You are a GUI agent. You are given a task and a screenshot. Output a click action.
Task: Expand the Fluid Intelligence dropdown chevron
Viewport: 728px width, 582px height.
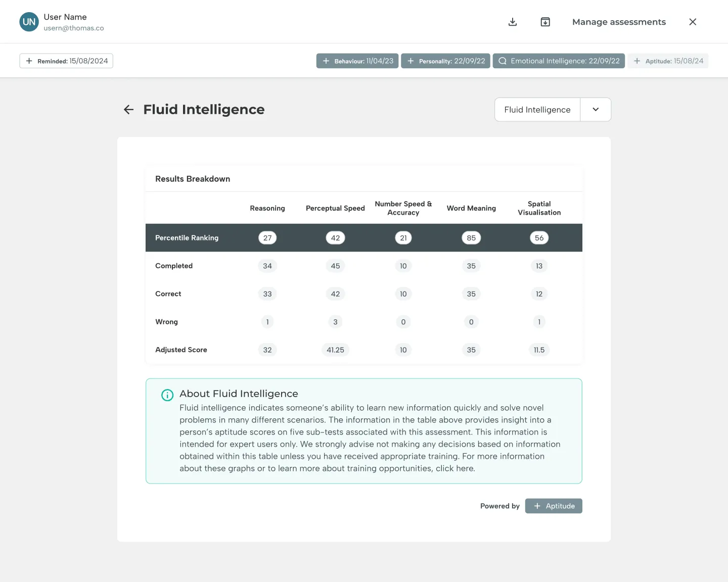tap(596, 110)
